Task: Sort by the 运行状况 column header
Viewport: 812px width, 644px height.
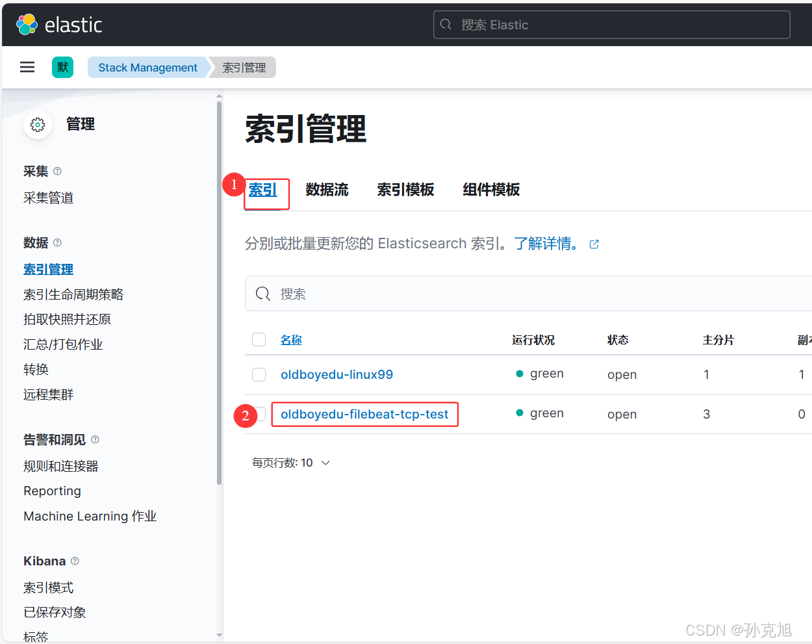Action: [533, 340]
